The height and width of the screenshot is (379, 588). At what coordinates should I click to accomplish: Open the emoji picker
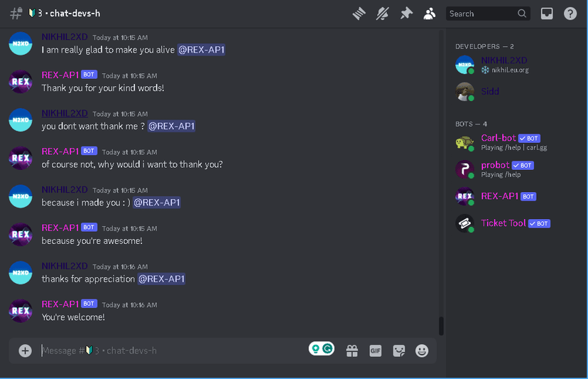click(x=422, y=351)
